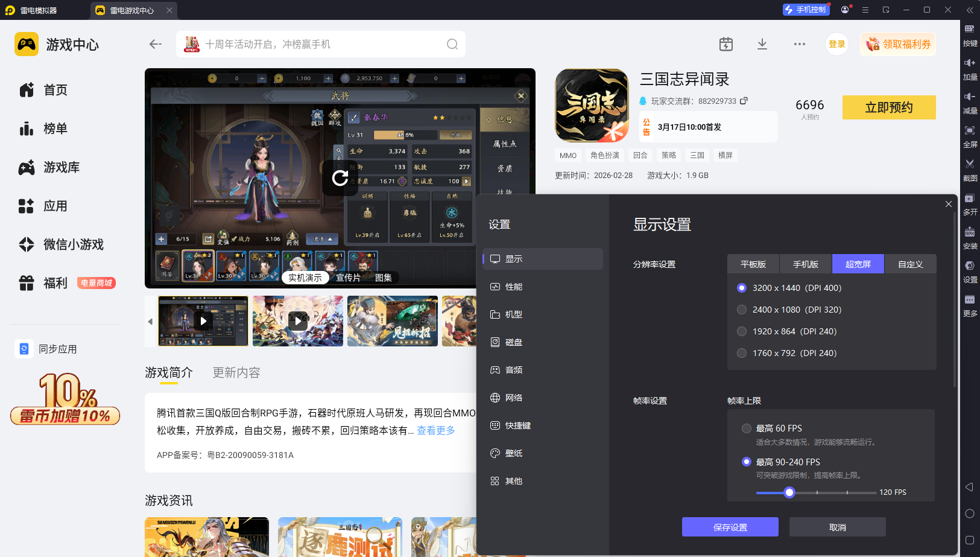Switch to 雷电模拟器 title bar tab
The image size is (980, 557).
pyautogui.click(x=31, y=10)
